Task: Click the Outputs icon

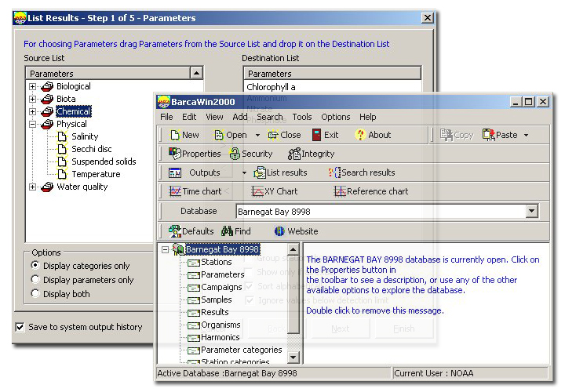Action: pos(175,172)
